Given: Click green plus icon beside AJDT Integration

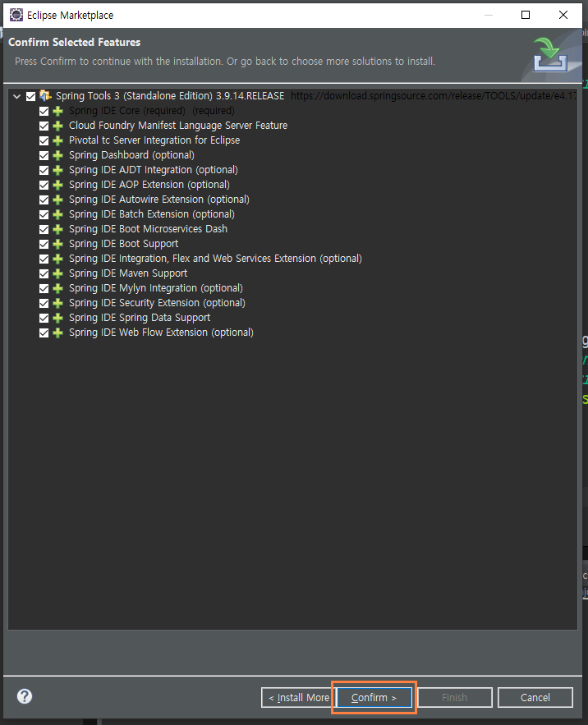Looking at the screenshot, I should click(x=57, y=170).
